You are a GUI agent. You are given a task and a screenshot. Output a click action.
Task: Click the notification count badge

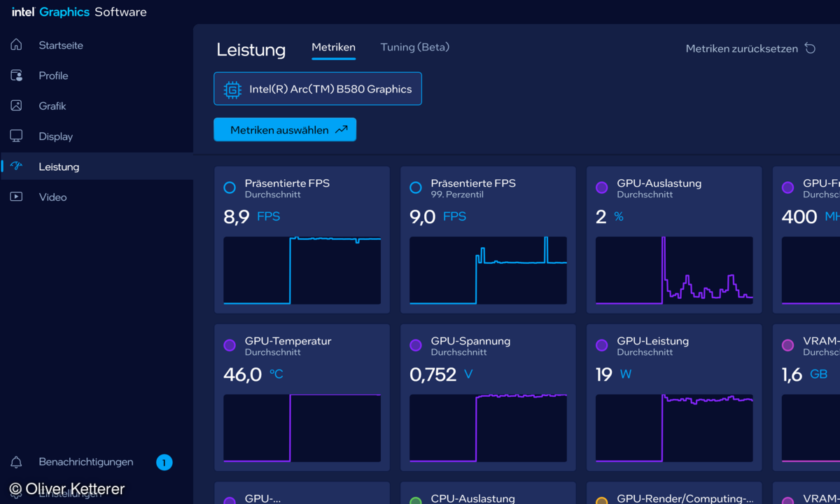point(164,462)
